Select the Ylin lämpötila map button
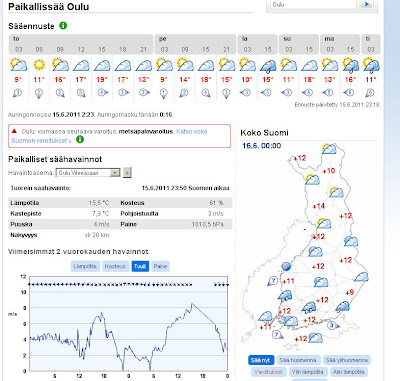400x381 pixels. [x=307, y=372]
